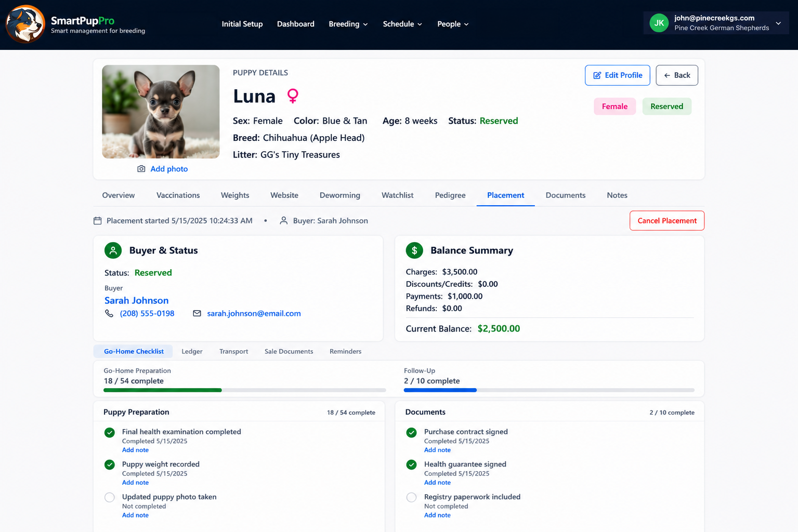798x532 pixels.
Task: Uncheck Final health examination completed
Action: point(110,433)
